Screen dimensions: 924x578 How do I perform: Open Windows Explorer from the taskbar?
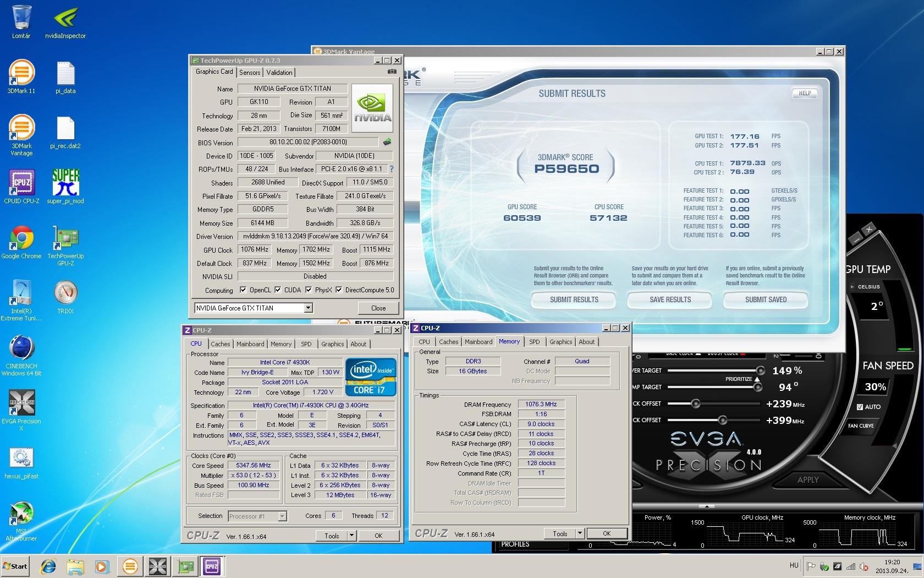75,566
